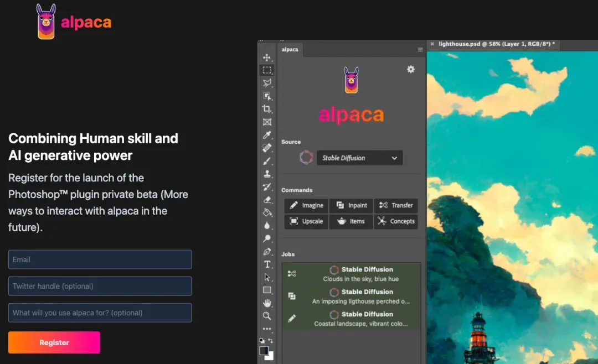This screenshot has width=598, height=364.
Task: Click the Email input field
Action: [x=100, y=259]
